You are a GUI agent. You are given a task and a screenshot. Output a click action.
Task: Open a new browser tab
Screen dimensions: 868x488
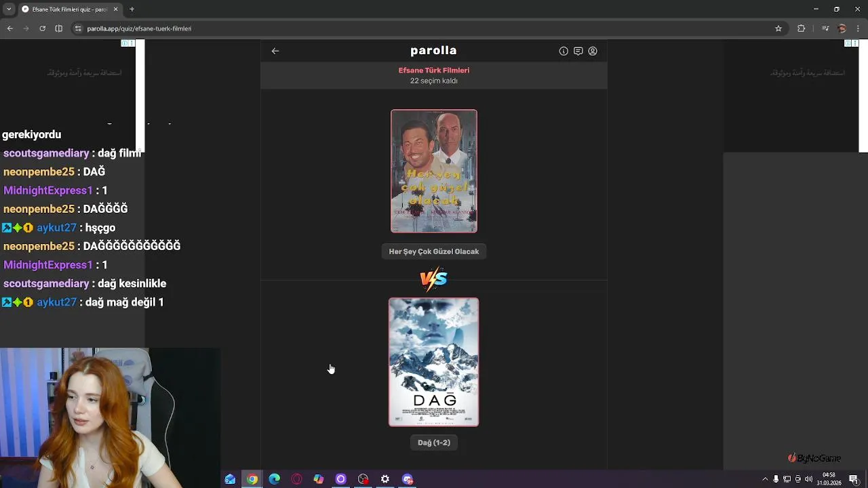tap(132, 9)
